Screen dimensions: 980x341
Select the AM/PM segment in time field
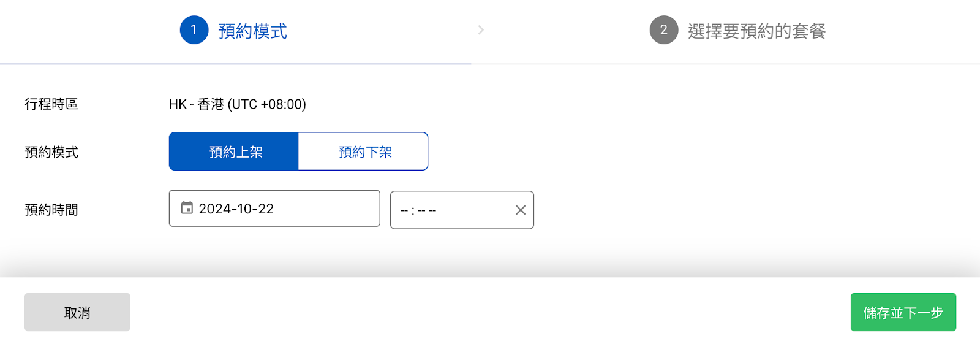coord(432,210)
